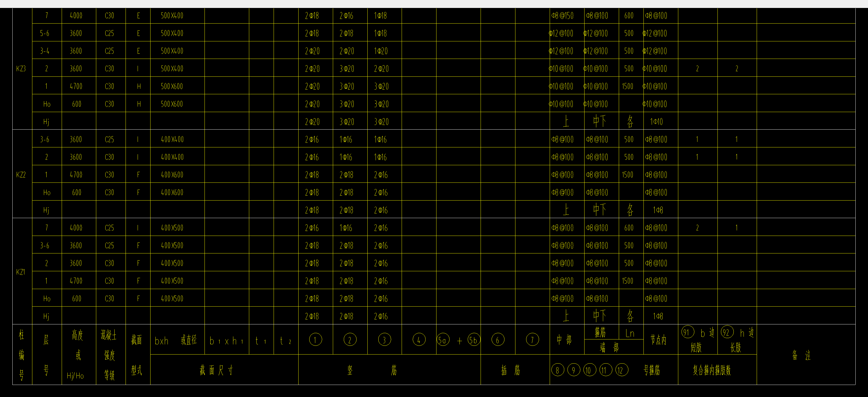Screen dimensions: 868x397
Task: Click circled number 11 stirrup mark
Action: (x=606, y=370)
